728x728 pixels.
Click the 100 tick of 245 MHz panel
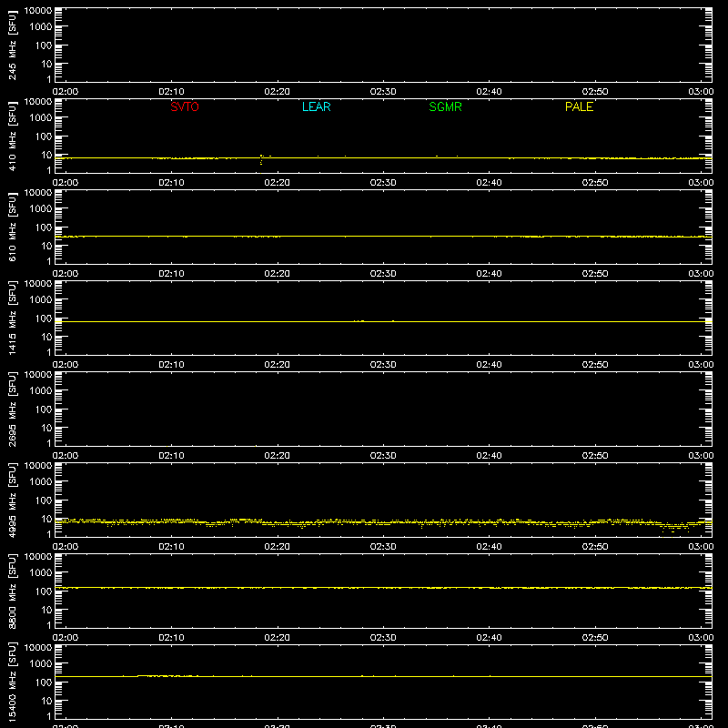click(x=44, y=45)
